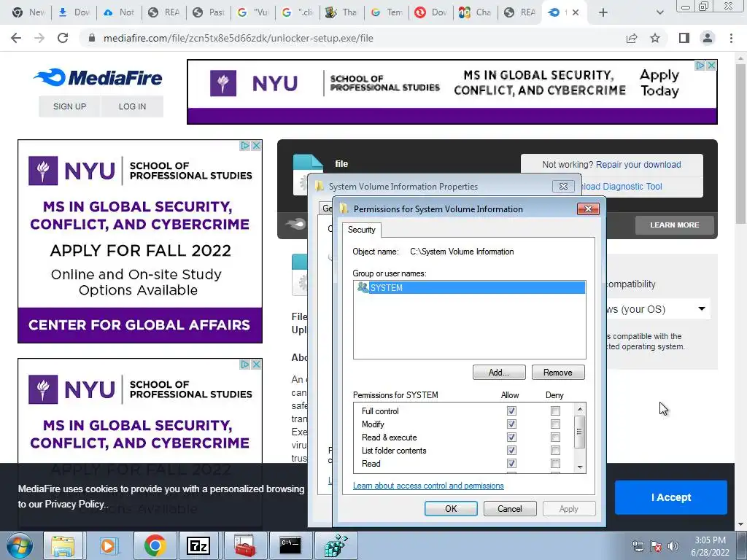Open the browser side panel icon
This screenshot has height=560, width=747.
tap(684, 38)
